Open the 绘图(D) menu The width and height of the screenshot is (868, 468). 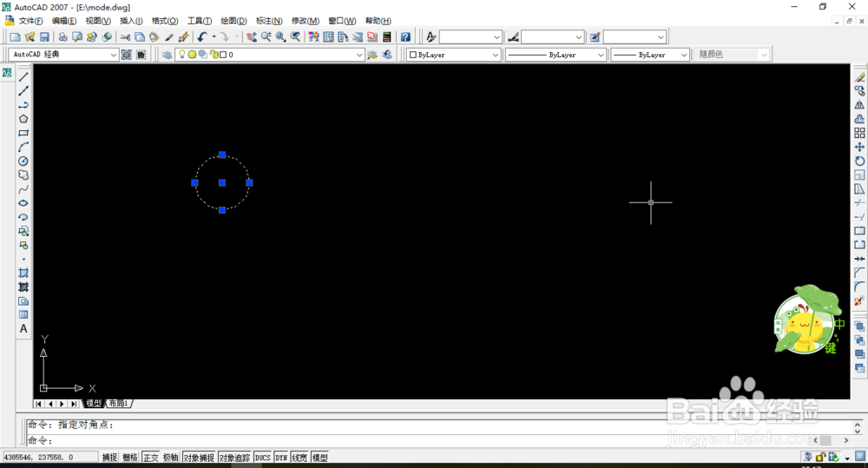[233, 21]
